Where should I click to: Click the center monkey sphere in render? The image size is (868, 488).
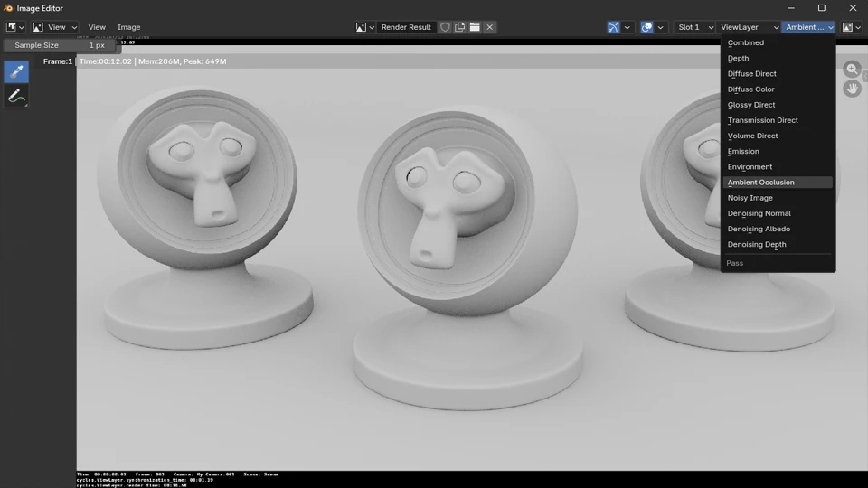point(467,211)
